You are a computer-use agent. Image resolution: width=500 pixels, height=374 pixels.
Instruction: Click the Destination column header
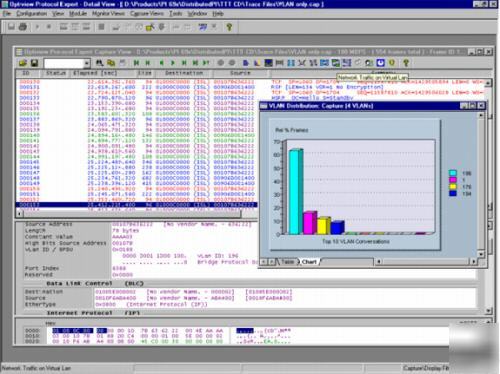(184, 73)
